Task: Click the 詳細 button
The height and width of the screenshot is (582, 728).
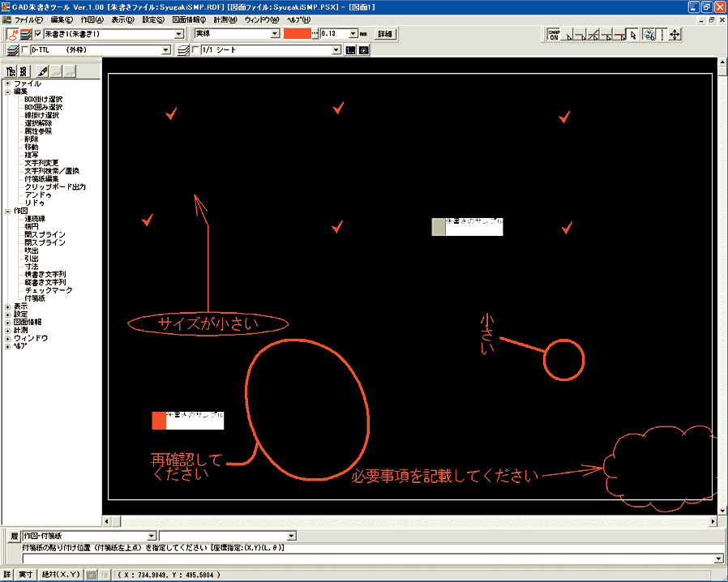Action: (x=385, y=34)
